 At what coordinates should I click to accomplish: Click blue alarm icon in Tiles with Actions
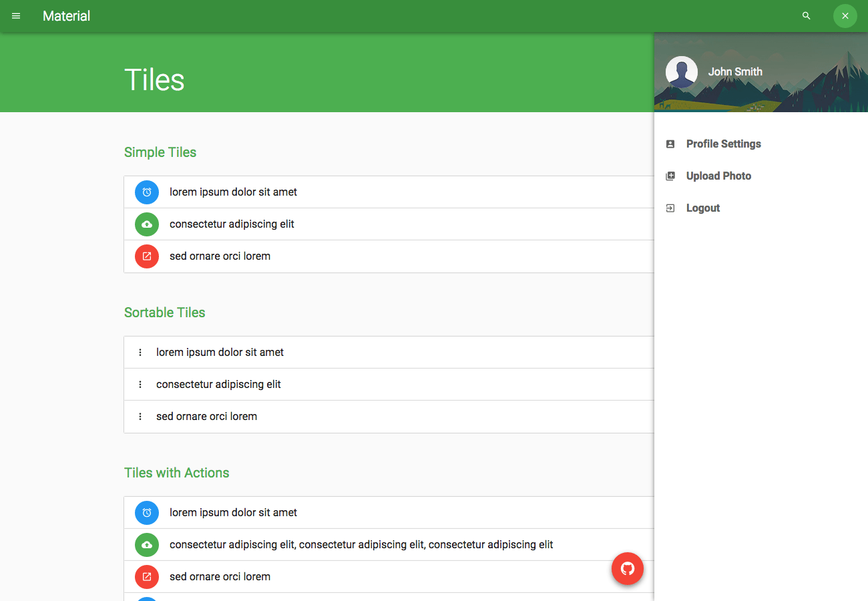click(x=147, y=513)
